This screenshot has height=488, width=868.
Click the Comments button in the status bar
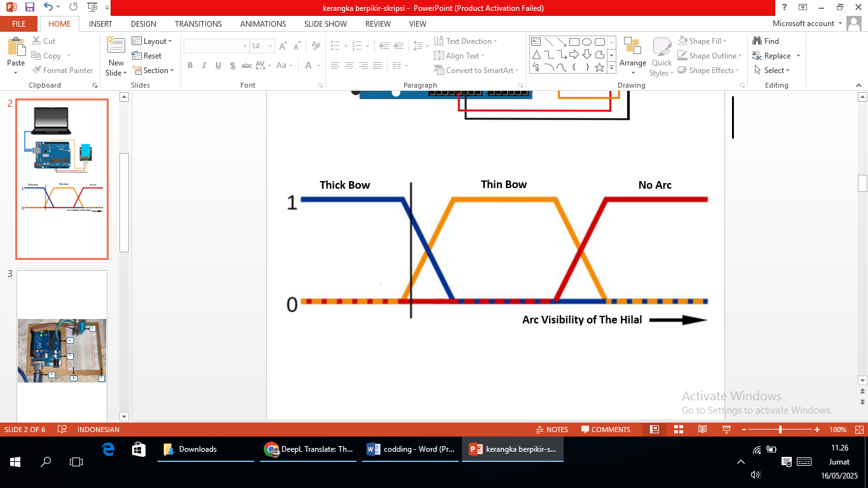(605, 430)
